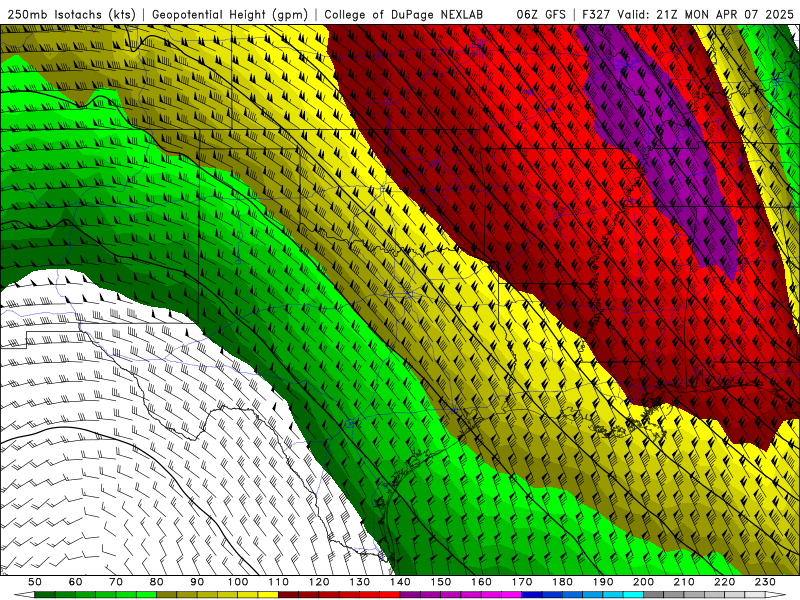
Task: Click the dark purple swatch right of 140
Action: point(410,595)
